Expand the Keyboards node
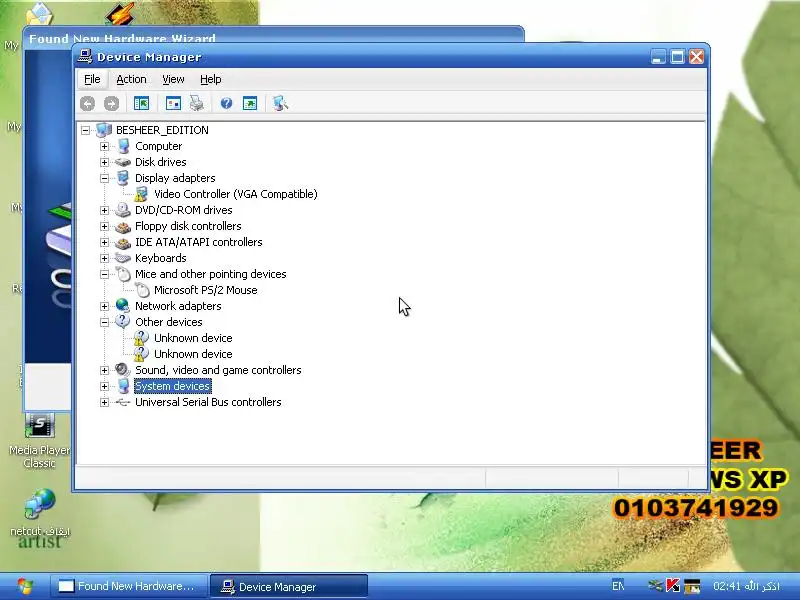 point(104,258)
